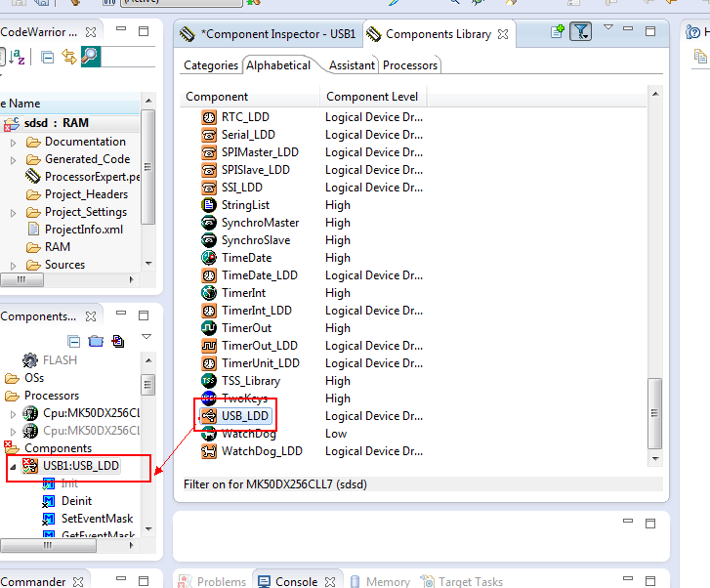Choose the TimerOut high-level component
Screen dimensions: 710x588
point(246,328)
